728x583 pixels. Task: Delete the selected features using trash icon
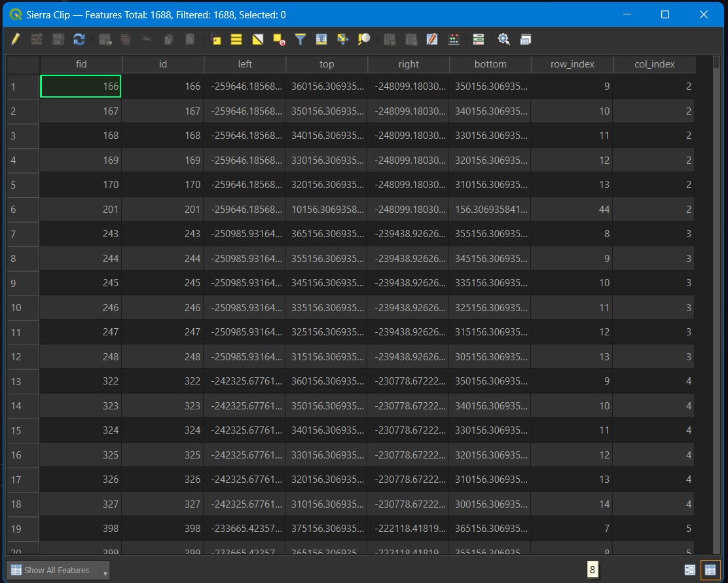125,39
